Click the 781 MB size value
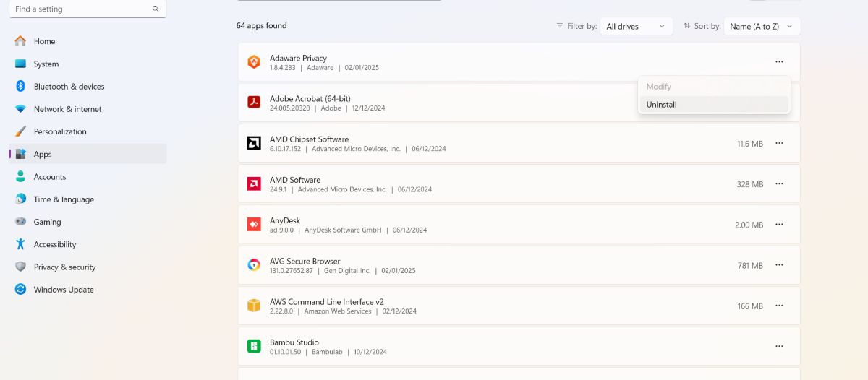Viewport: 868px width, 380px height. click(750, 266)
